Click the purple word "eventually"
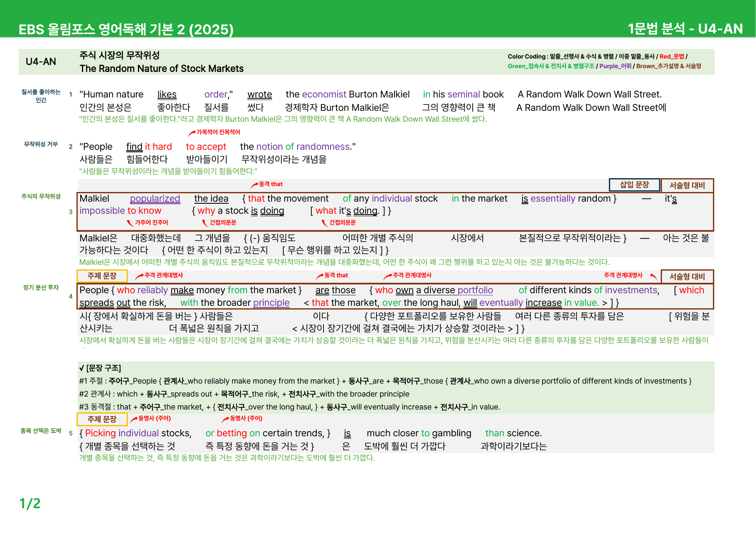This screenshot has width=756, height=535. pos(501,303)
